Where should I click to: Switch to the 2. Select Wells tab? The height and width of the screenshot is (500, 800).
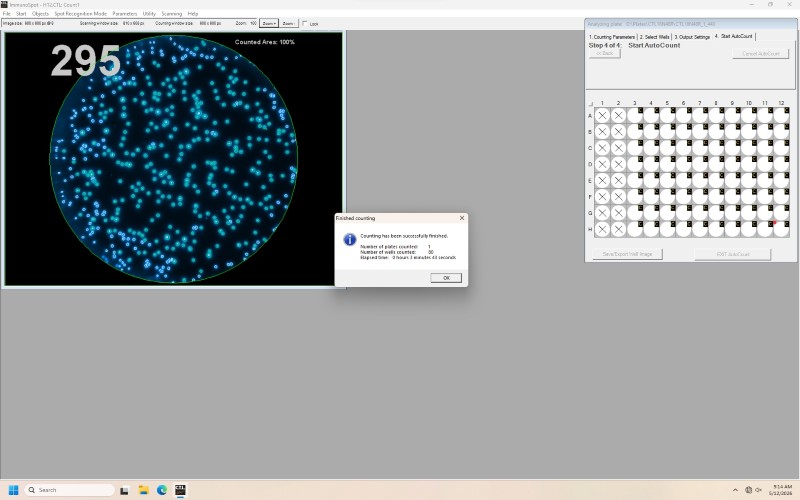click(x=655, y=37)
